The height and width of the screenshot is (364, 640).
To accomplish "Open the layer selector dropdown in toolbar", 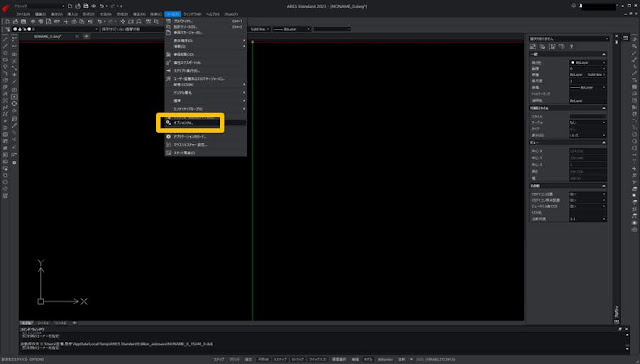I will (56, 29).
